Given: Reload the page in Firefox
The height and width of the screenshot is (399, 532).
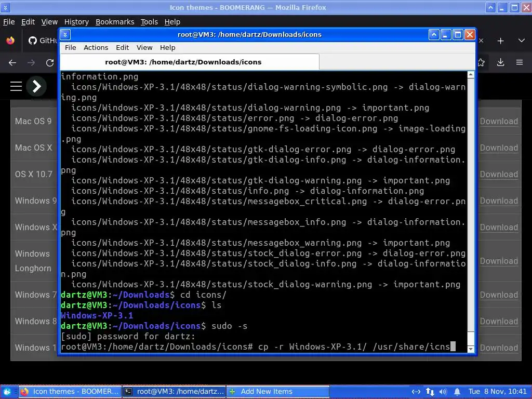Looking at the screenshot, I should [50, 62].
